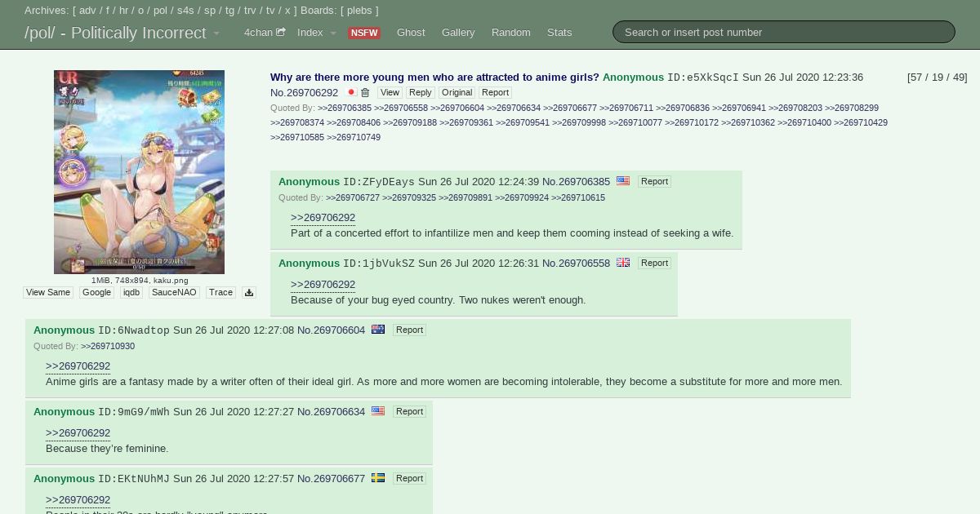This screenshot has width=980, height=514.
Task: Click the >>269706292 quote in post 269706385
Action: point(323,218)
